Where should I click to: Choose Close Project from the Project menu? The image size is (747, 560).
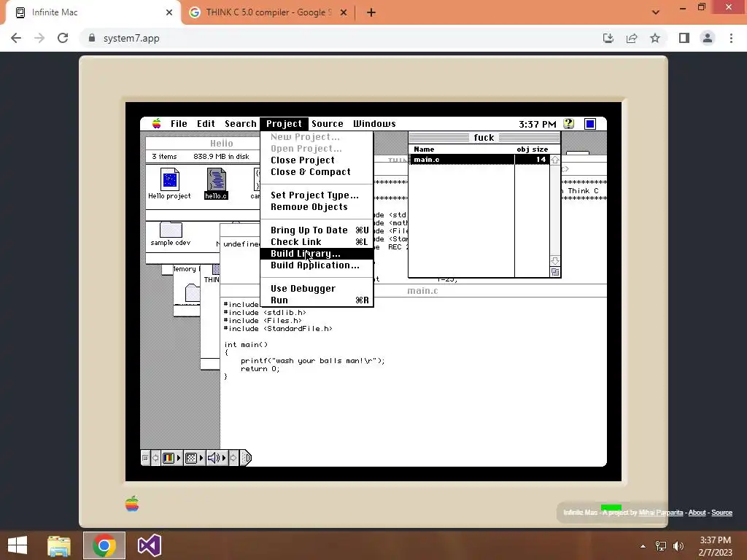[x=317, y=160]
